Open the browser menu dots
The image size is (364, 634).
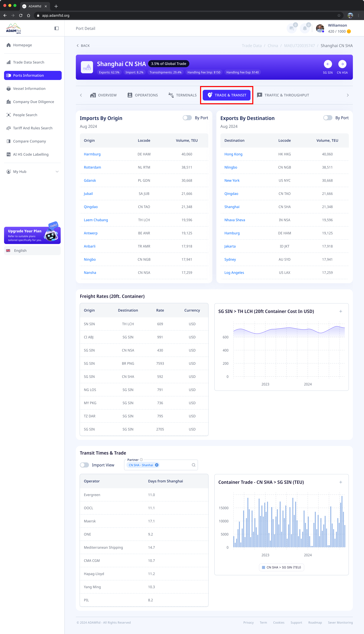(x=358, y=16)
